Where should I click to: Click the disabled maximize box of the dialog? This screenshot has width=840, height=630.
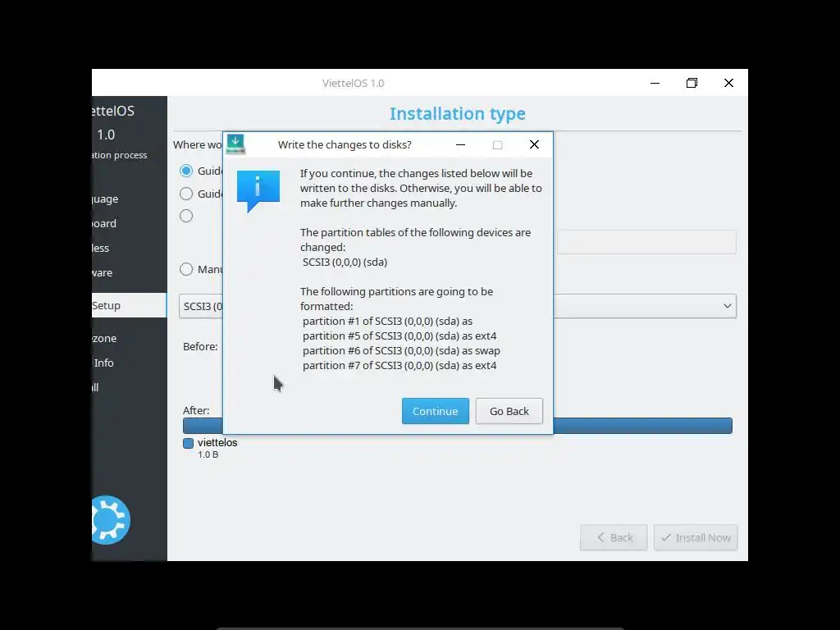(497, 144)
